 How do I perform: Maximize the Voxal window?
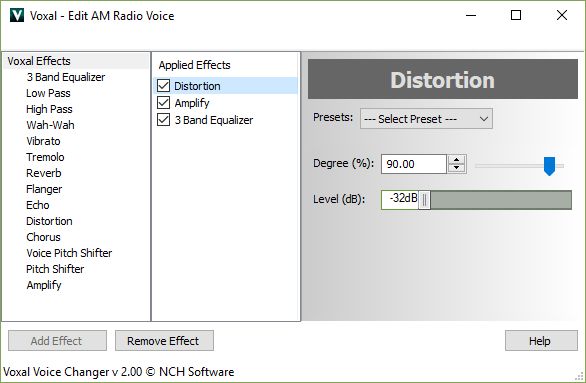coord(516,15)
